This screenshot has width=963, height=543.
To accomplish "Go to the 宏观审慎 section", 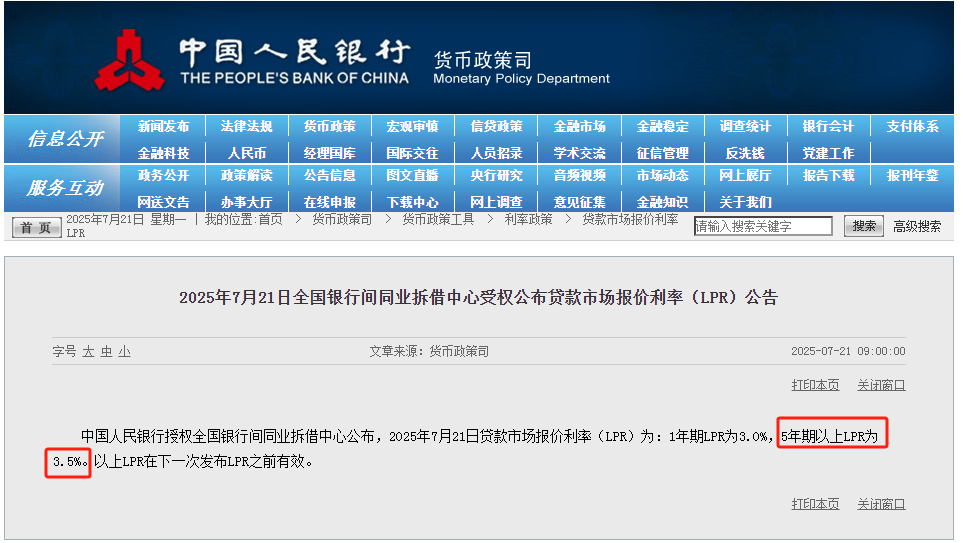I will [413, 127].
